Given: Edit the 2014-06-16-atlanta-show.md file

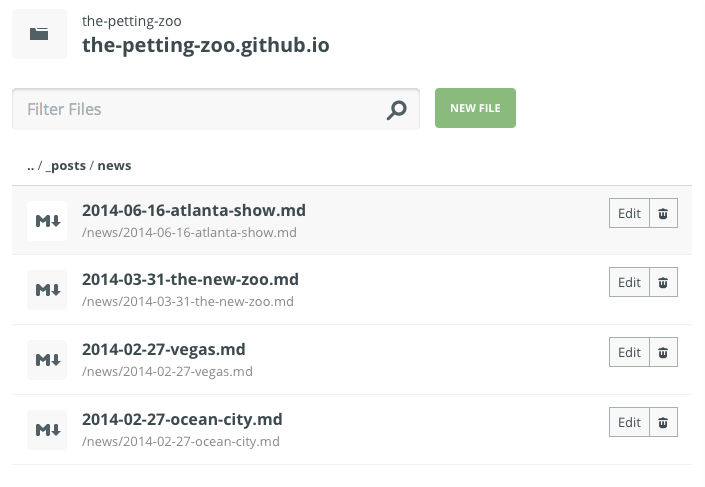Looking at the screenshot, I should click(629, 213).
